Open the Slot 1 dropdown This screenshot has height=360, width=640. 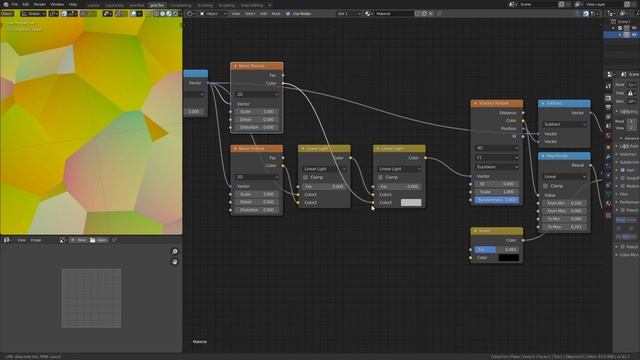348,13
